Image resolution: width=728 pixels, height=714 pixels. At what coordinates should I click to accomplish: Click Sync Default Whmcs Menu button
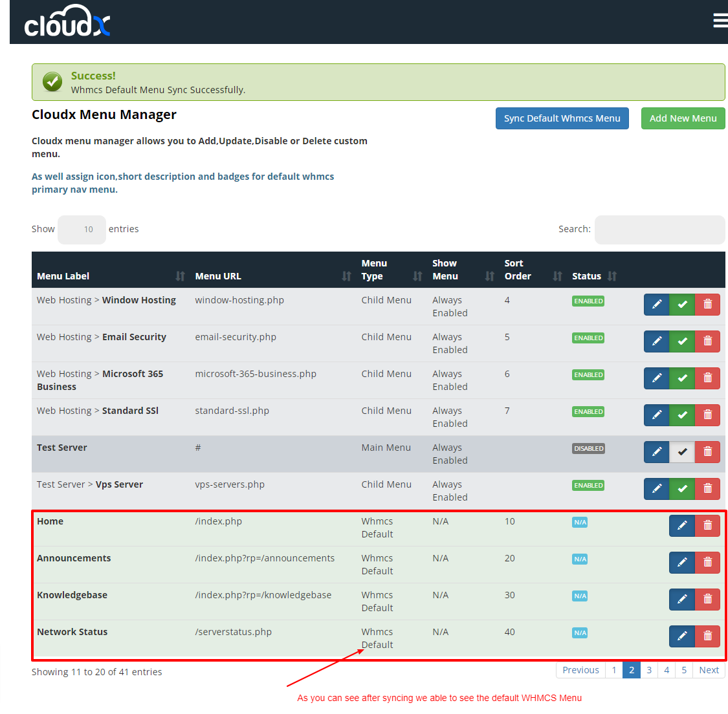pyautogui.click(x=562, y=118)
